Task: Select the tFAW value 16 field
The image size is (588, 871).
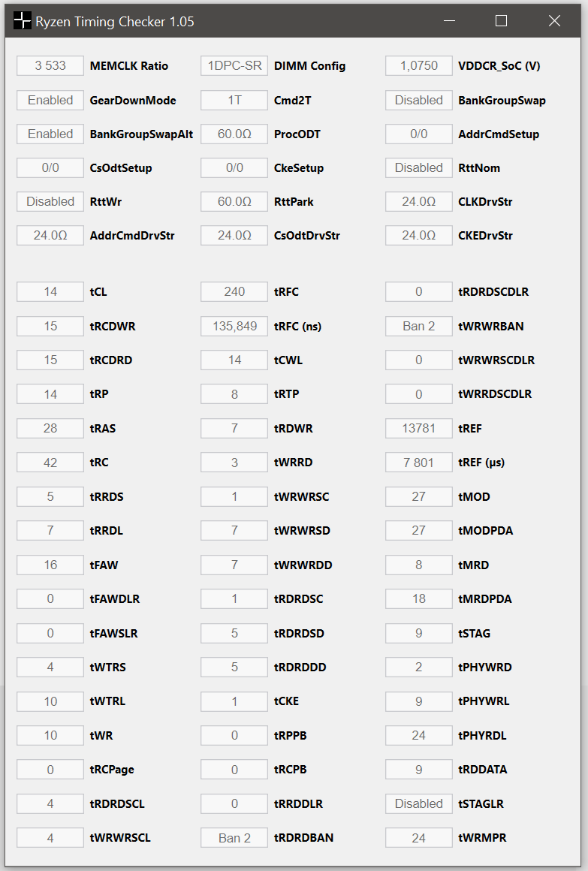Action: point(50,565)
